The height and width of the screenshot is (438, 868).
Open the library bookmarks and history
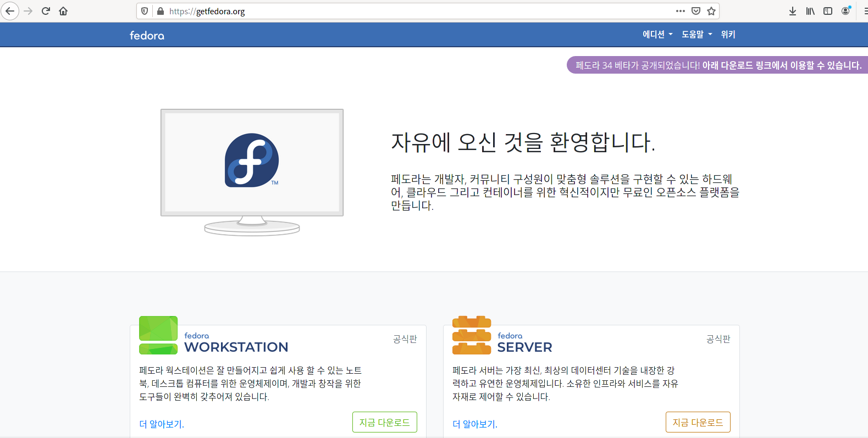(x=810, y=11)
